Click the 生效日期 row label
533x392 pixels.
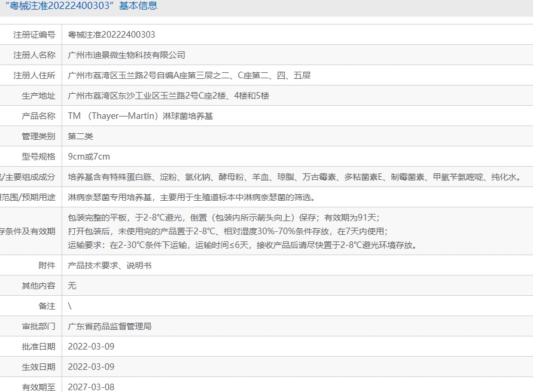coord(38,367)
